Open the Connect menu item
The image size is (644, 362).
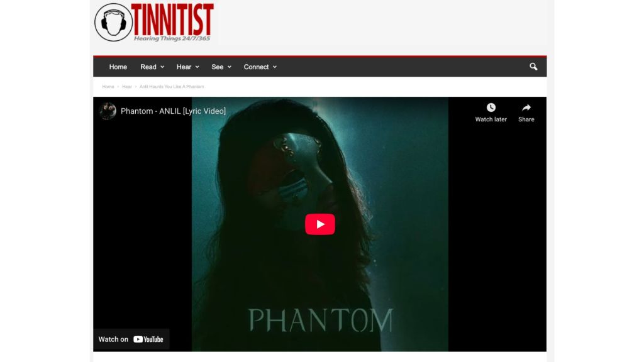pyautogui.click(x=256, y=67)
